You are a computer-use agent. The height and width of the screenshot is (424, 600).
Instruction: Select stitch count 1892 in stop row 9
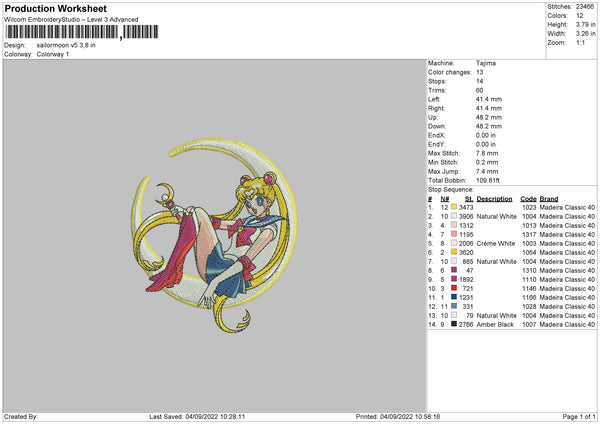[466, 279]
